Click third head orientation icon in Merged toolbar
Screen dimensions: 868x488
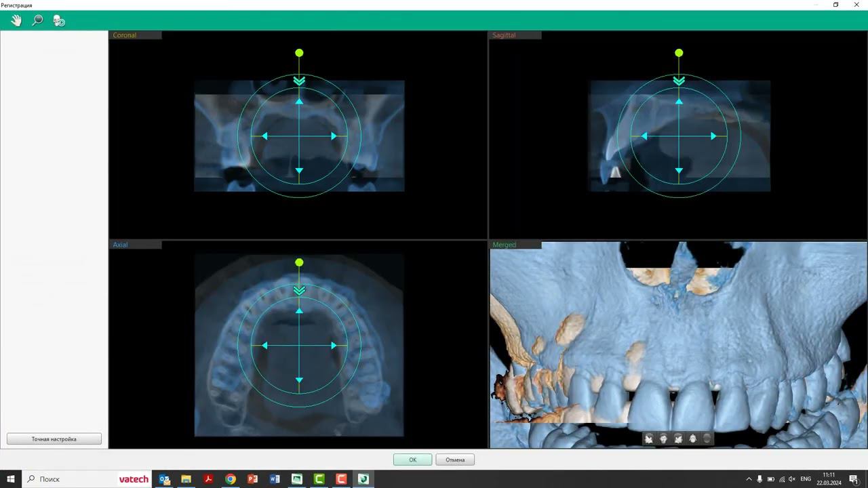[677, 439]
